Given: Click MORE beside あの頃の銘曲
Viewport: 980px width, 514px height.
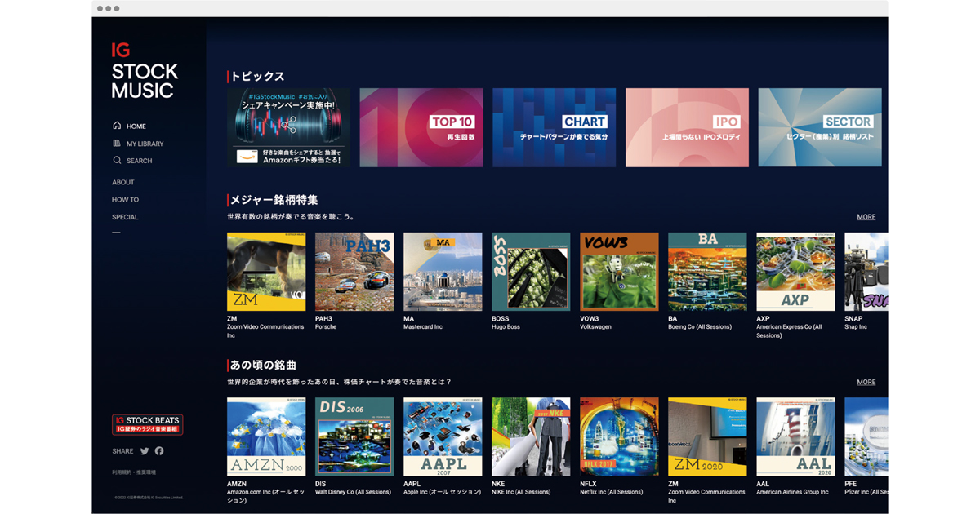Looking at the screenshot, I should pyautogui.click(x=866, y=382).
